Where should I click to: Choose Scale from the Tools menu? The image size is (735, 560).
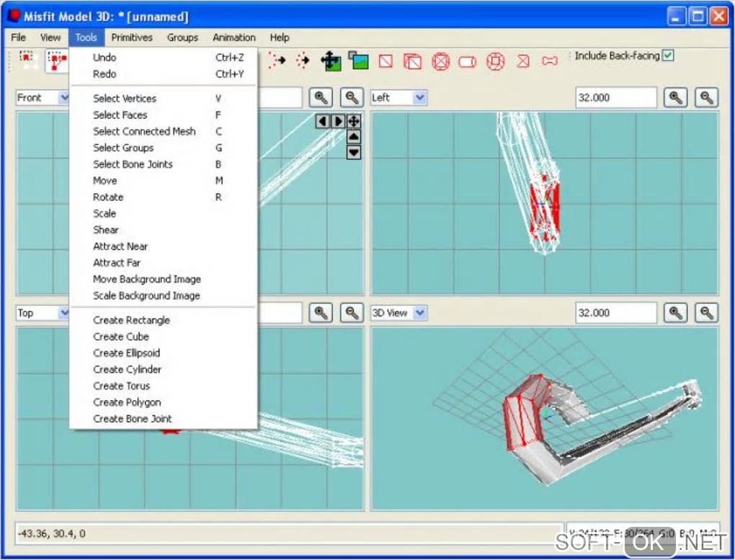tap(163, 213)
